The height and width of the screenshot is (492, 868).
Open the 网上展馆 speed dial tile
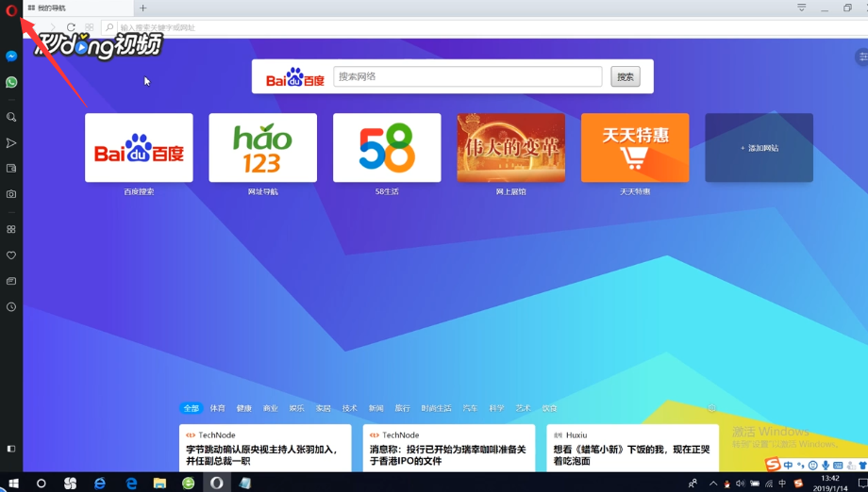[511, 148]
